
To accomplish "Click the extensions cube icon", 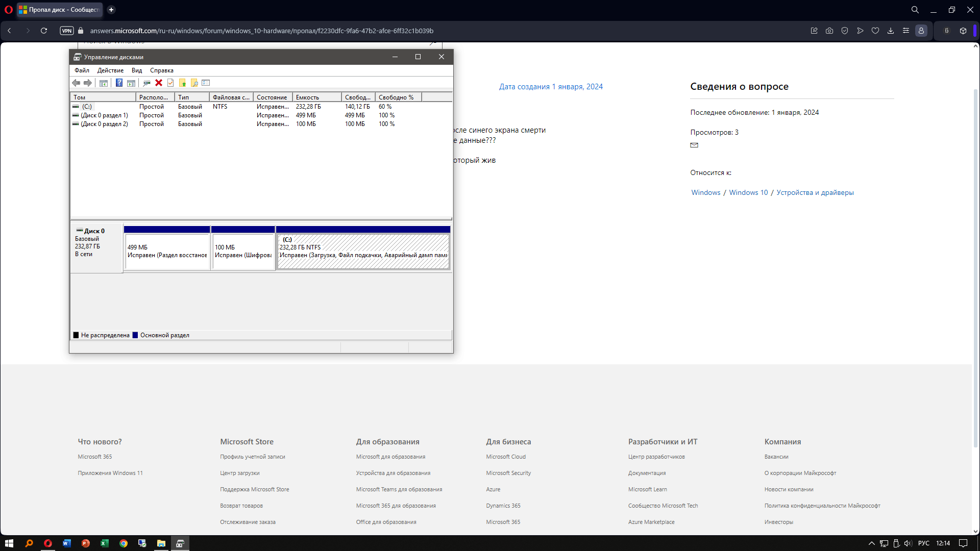I will 963,31.
